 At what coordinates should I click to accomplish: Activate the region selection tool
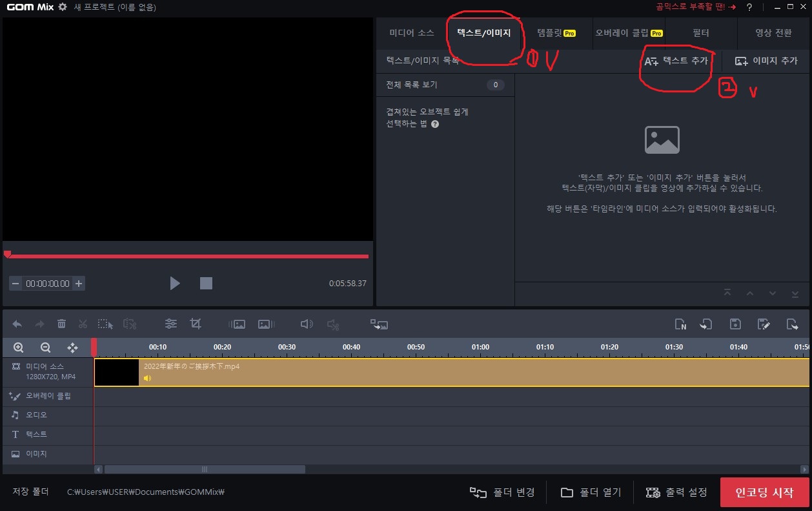tap(106, 324)
